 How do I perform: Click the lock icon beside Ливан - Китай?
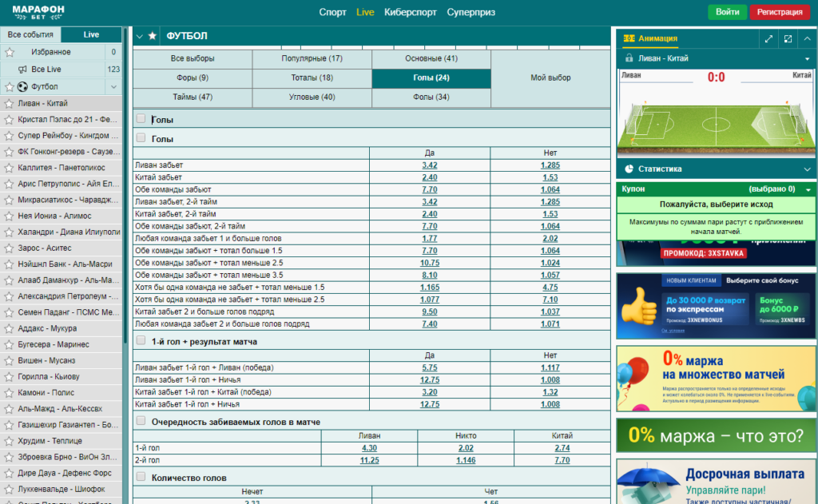[x=629, y=58]
